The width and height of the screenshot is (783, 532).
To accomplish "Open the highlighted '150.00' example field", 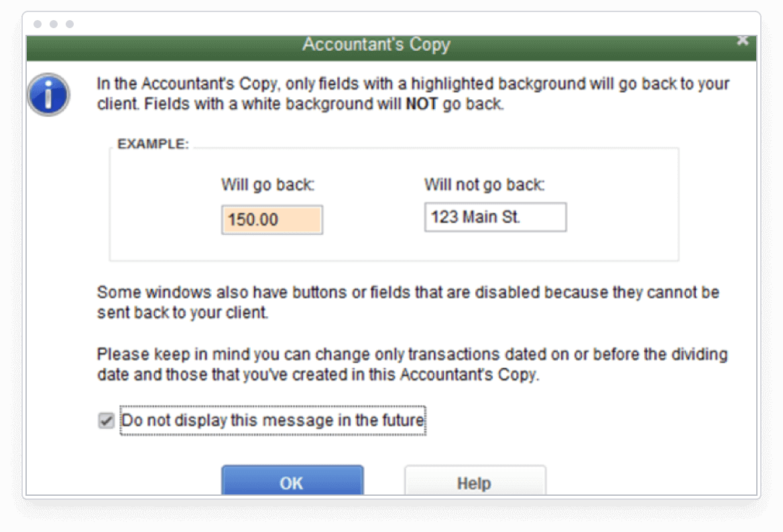I will [x=271, y=219].
